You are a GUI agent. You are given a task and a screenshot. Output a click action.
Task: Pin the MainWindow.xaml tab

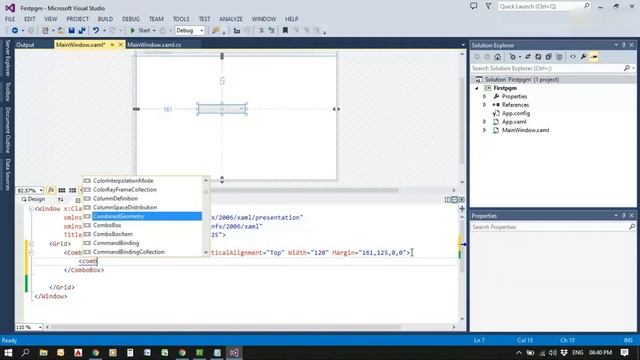point(112,45)
